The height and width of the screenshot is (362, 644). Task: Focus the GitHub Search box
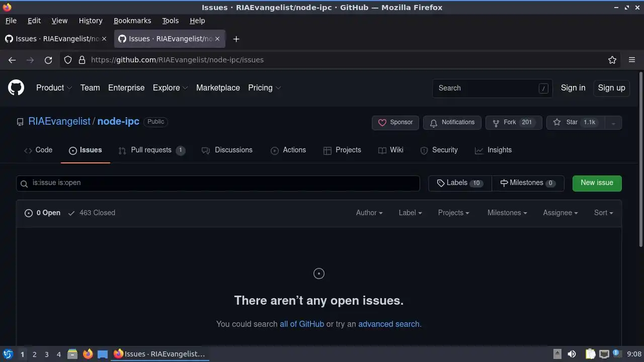[493, 88]
